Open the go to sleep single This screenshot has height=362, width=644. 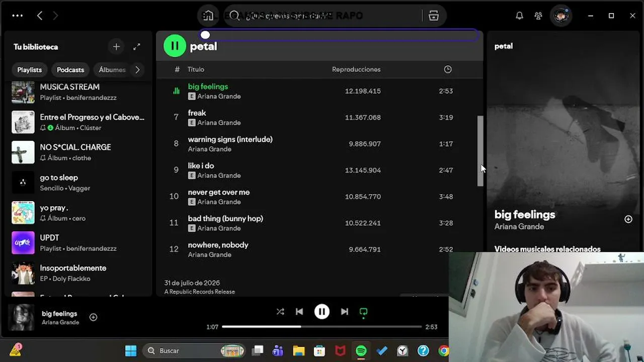[78, 183]
